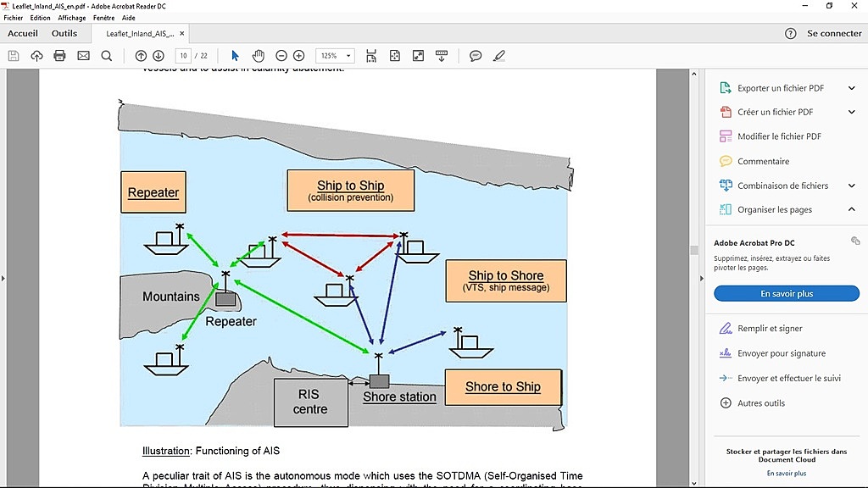Click the RIS centre box in diagram
This screenshot has height=488, width=868.
tap(310, 402)
